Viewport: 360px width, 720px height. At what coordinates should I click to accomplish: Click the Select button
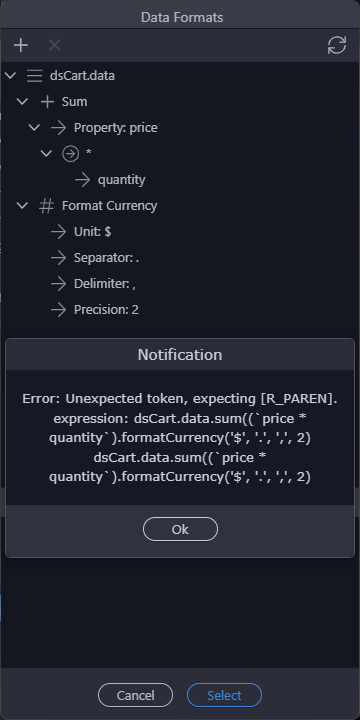pos(224,695)
